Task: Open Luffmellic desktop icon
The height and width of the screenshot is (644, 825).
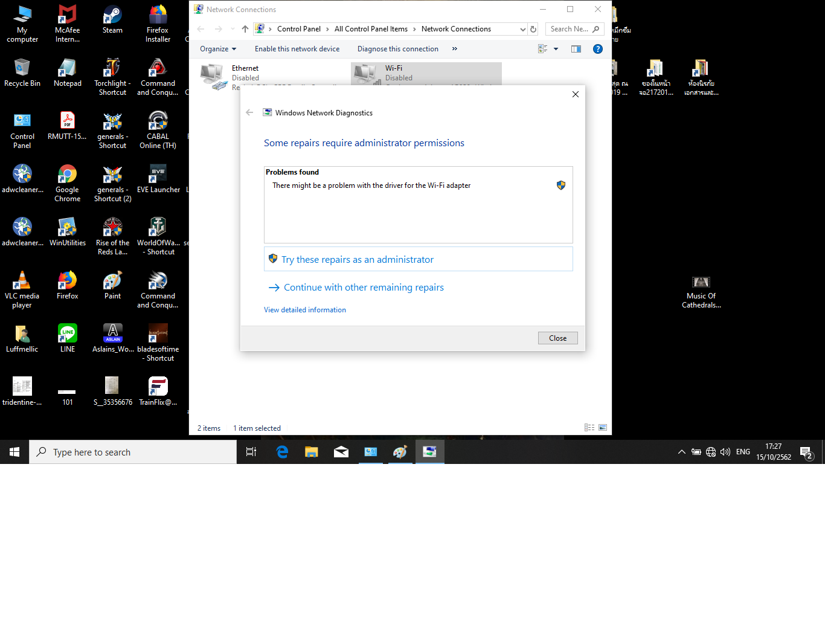Action: tap(22, 339)
